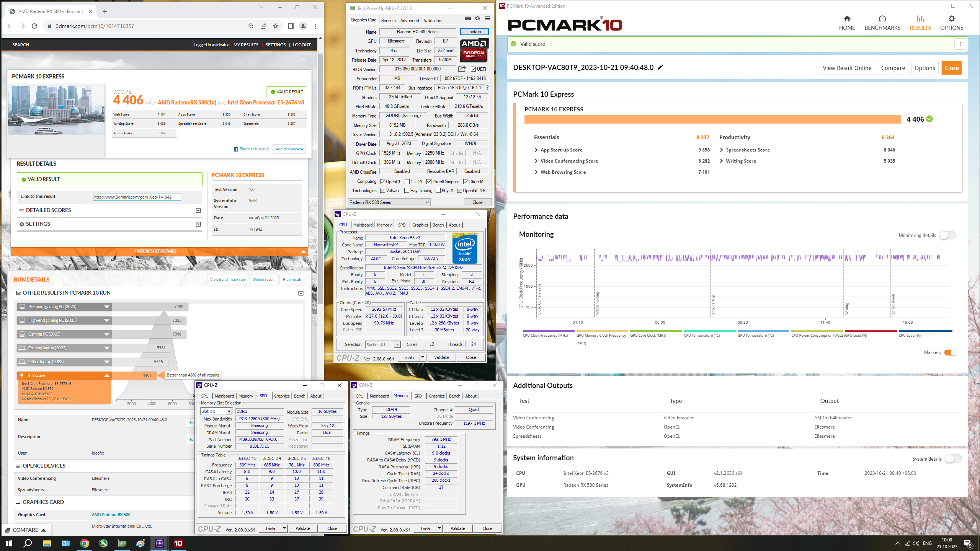Screen dimensions: 980x551
Task: Open Chrome three-dot menu
Action: (x=315, y=26)
